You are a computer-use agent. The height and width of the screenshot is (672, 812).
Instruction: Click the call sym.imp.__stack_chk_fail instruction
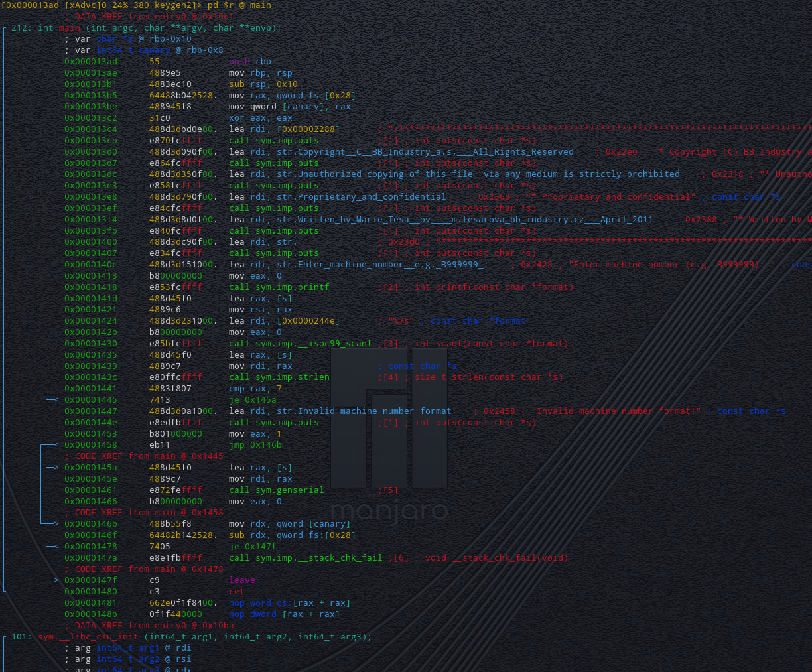coord(306,558)
